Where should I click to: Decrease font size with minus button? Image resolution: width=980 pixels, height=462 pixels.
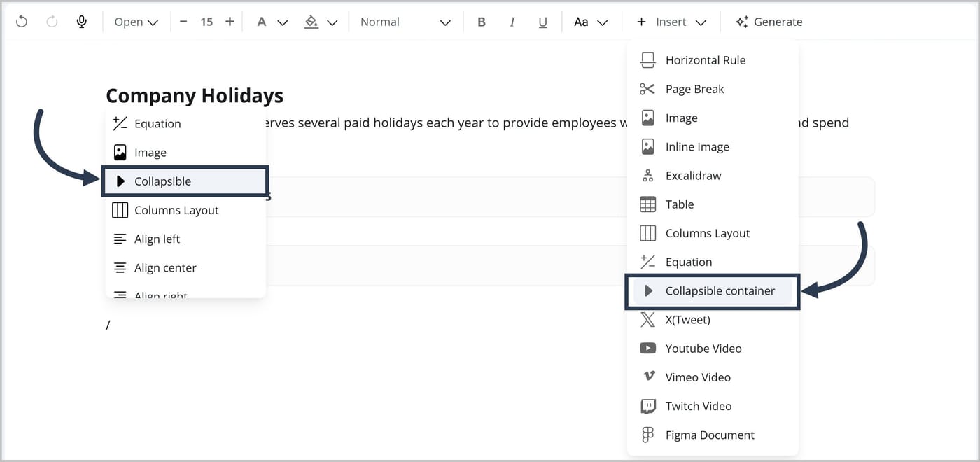[x=183, y=22]
